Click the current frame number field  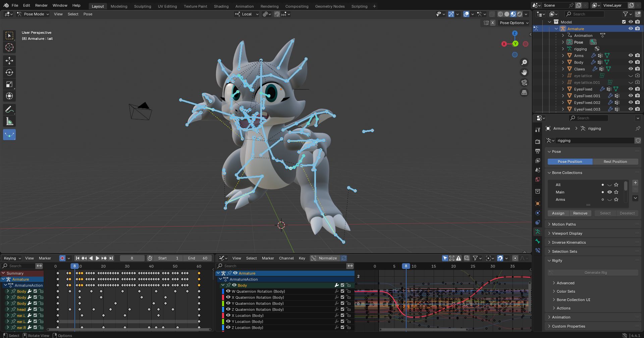point(132,258)
